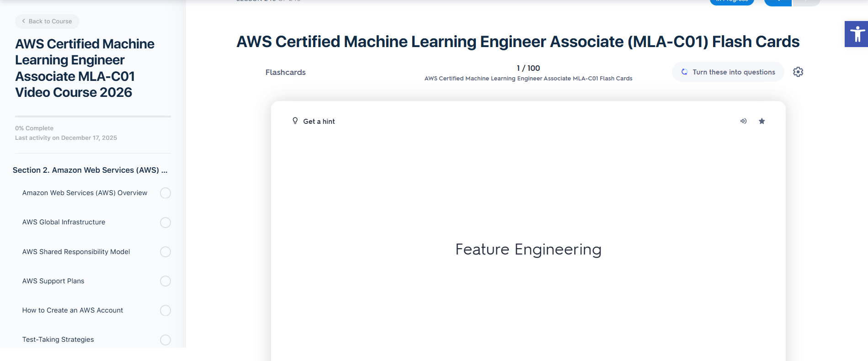Click Back to Course link

tap(47, 21)
